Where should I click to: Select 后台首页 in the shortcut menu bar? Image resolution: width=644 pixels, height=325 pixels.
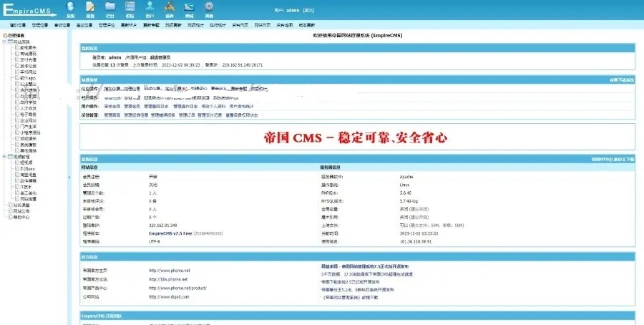click(x=241, y=24)
